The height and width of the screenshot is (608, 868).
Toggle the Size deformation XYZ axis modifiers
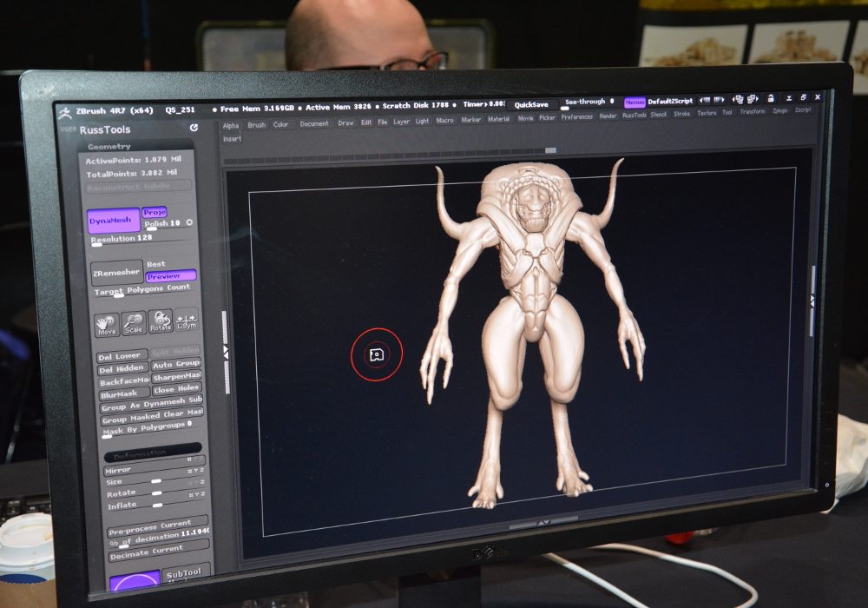[x=196, y=471]
